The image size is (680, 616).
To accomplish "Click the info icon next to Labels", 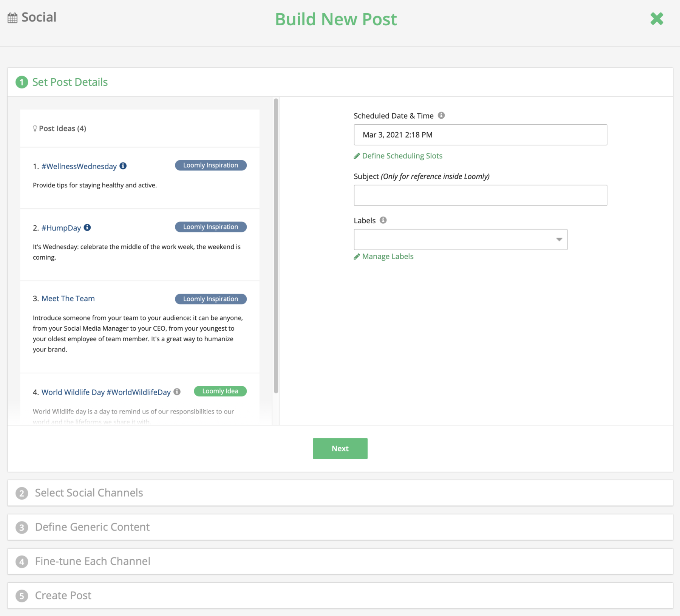I will (383, 220).
